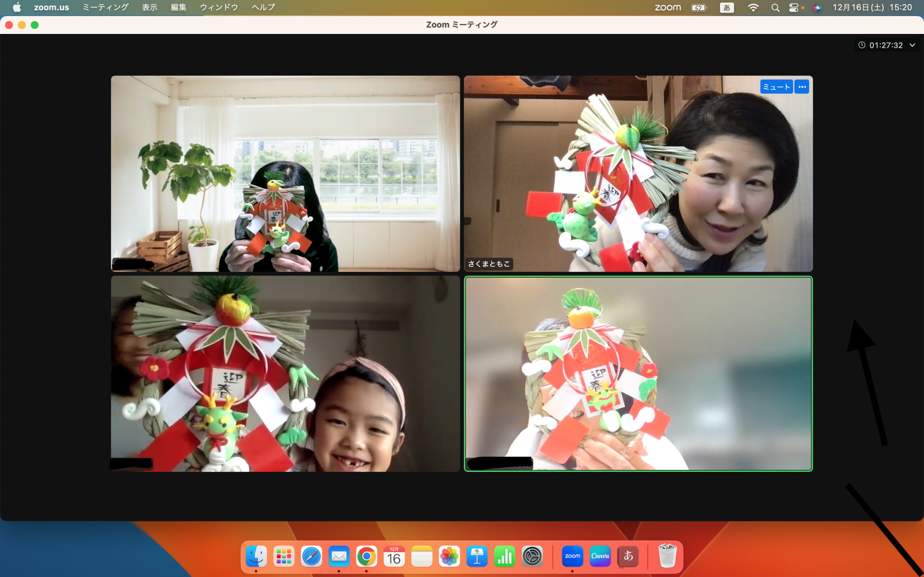The image size is (924, 577).
Task: Open Photos from the Dock
Action: tap(449, 556)
